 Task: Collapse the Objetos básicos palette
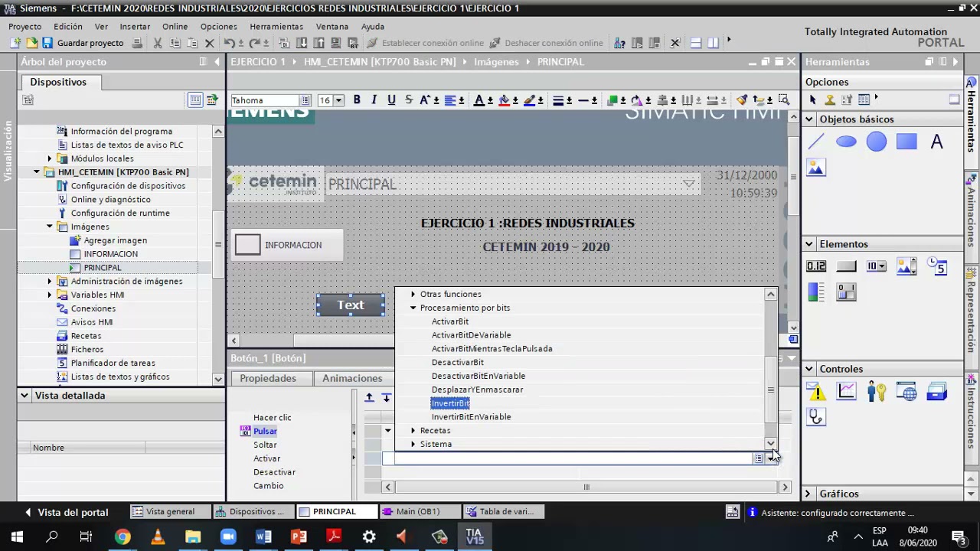(809, 119)
